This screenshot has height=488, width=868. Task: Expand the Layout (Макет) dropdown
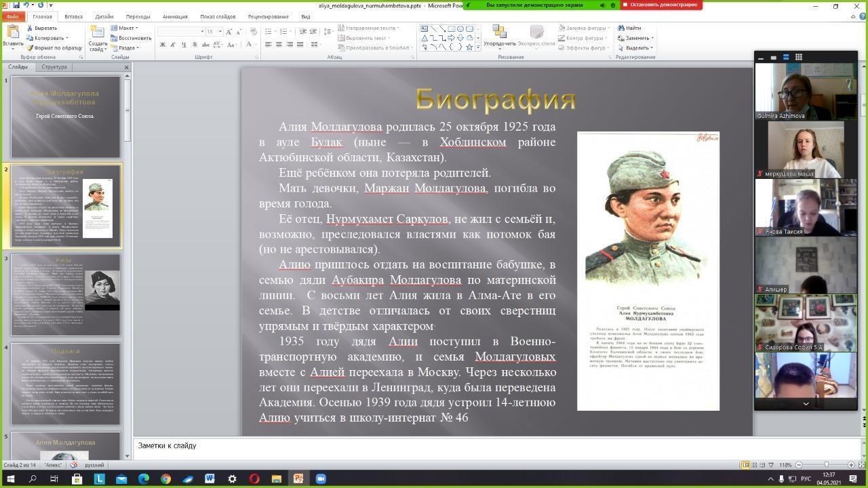[127, 28]
